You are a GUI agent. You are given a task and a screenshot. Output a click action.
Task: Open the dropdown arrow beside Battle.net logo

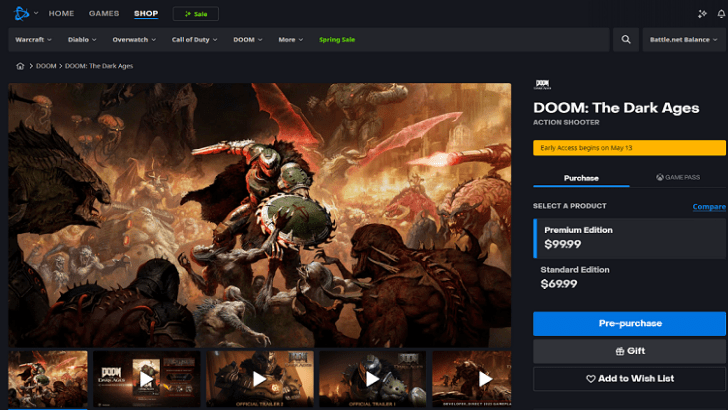(x=36, y=13)
